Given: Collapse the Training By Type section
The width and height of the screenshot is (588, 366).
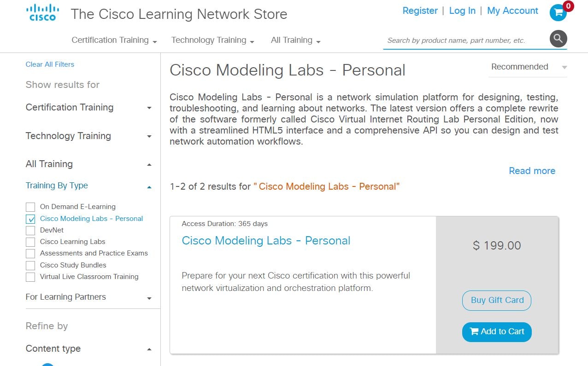Looking at the screenshot, I should coord(149,187).
